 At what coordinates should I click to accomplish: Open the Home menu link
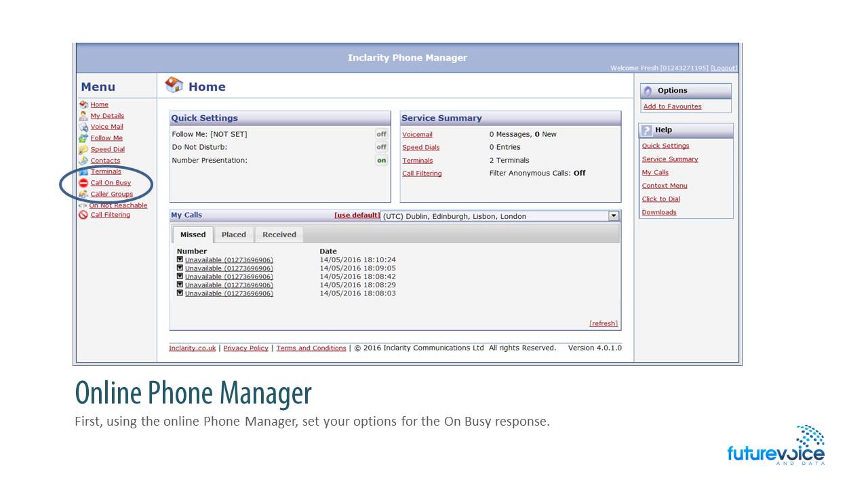coord(100,104)
